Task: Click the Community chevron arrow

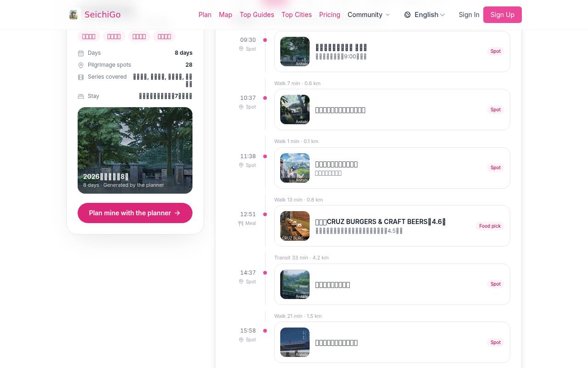Action: (x=387, y=15)
